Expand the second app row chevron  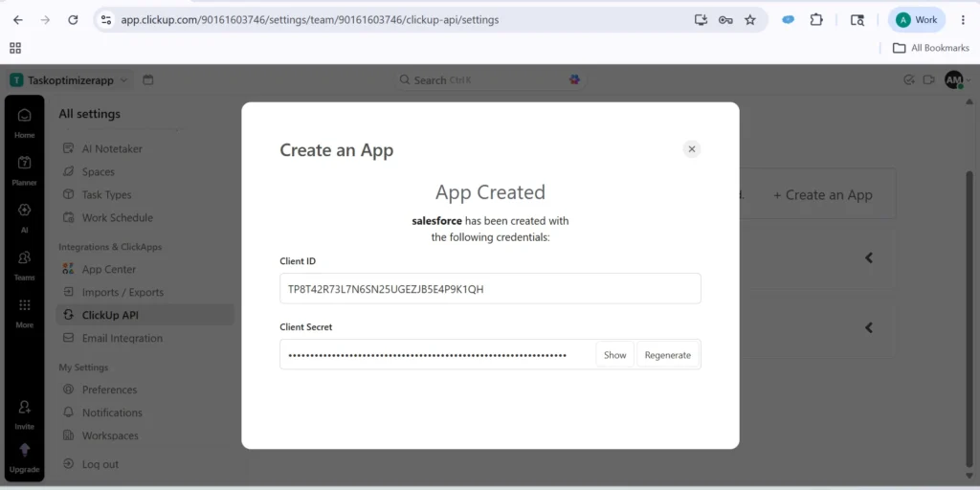tap(869, 327)
